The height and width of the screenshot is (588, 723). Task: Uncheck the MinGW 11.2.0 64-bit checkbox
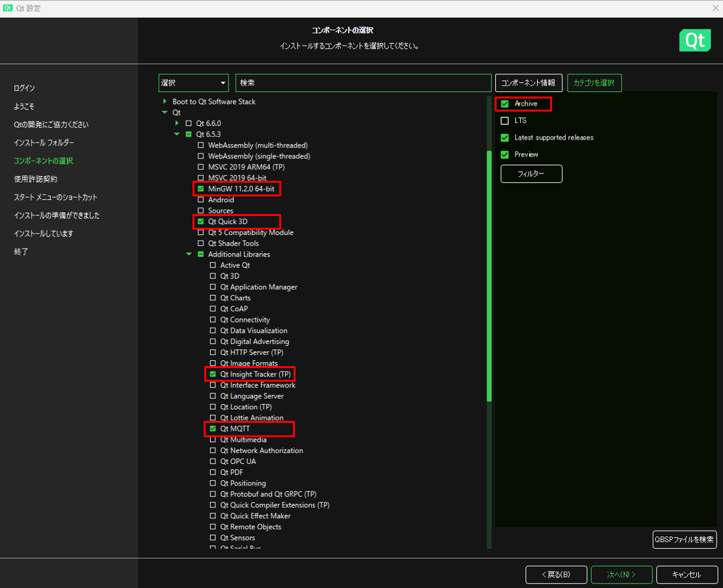(x=200, y=189)
